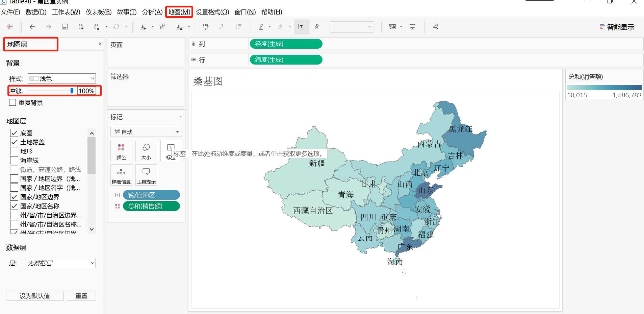Click the group members paperclip icon
Screen dimensions: 644x314
280,27
